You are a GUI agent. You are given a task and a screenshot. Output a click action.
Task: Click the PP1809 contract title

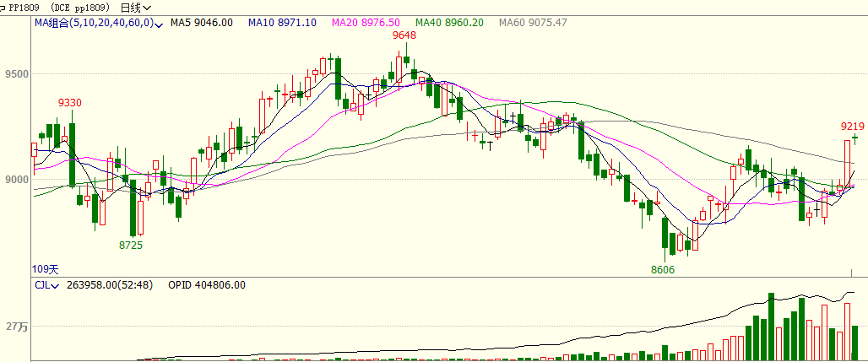coord(26,8)
